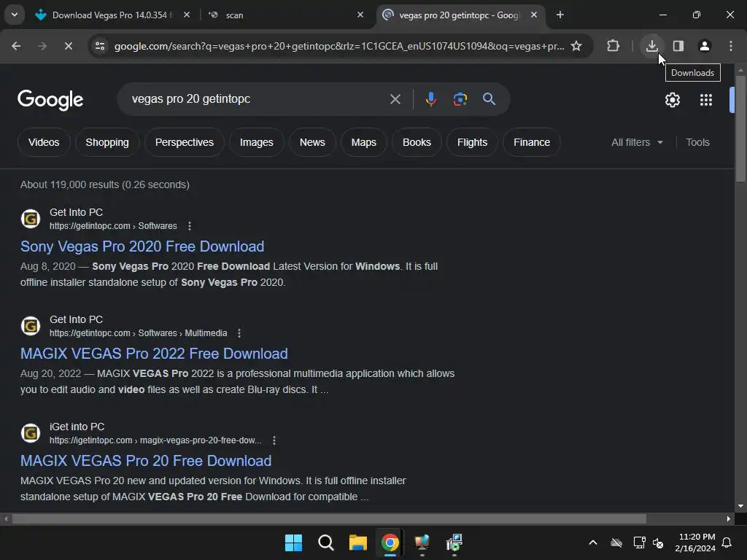The width and height of the screenshot is (747, 560).
Task: Start voice search with microphone icon
Action: click(430, 99)
